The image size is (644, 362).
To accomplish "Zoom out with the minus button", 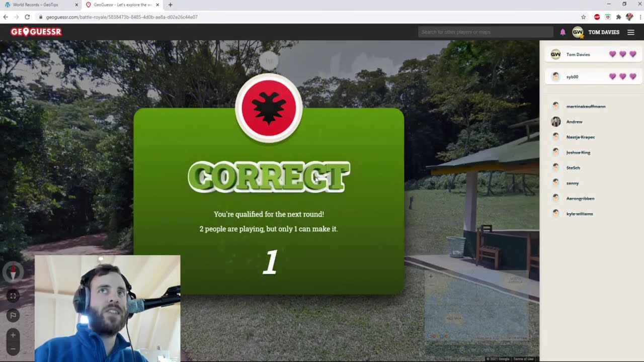I will coord(13,348).
